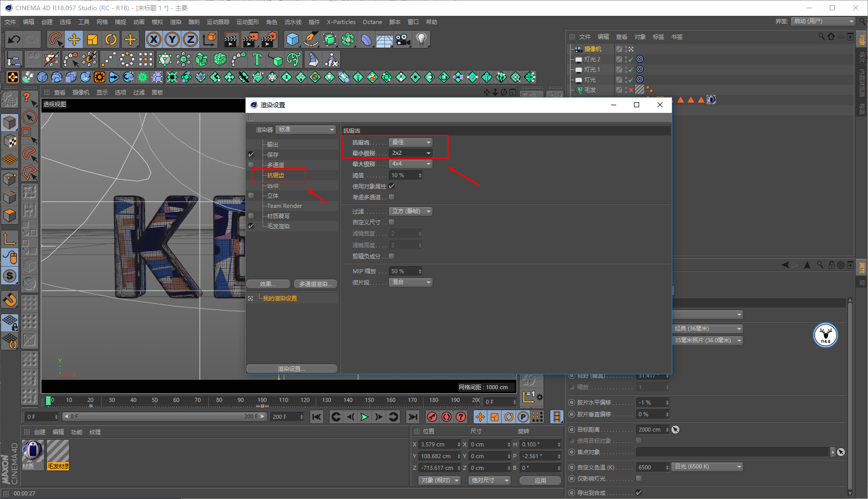This screenshot has height=499, width=868.
Task: Open the render settings toolbar icon
Action: (269, 39)
